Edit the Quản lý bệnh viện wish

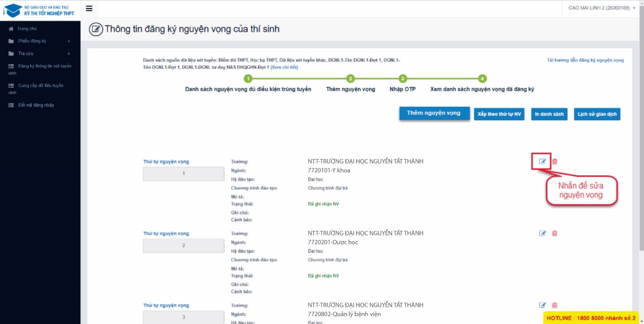point(542,305)
